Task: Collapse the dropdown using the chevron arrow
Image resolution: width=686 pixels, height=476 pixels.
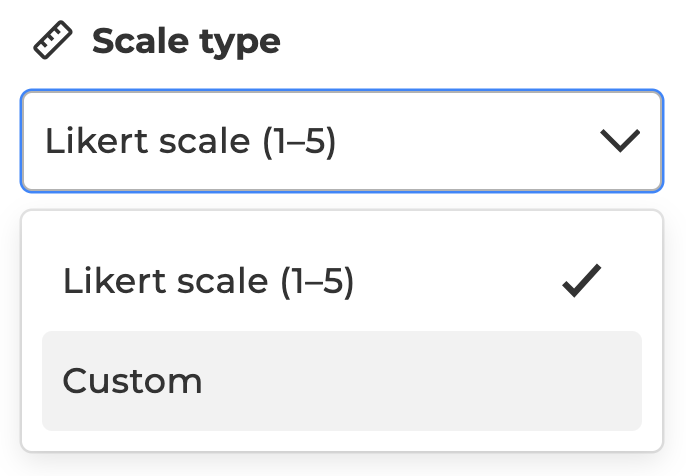Action: pos(620,140)
